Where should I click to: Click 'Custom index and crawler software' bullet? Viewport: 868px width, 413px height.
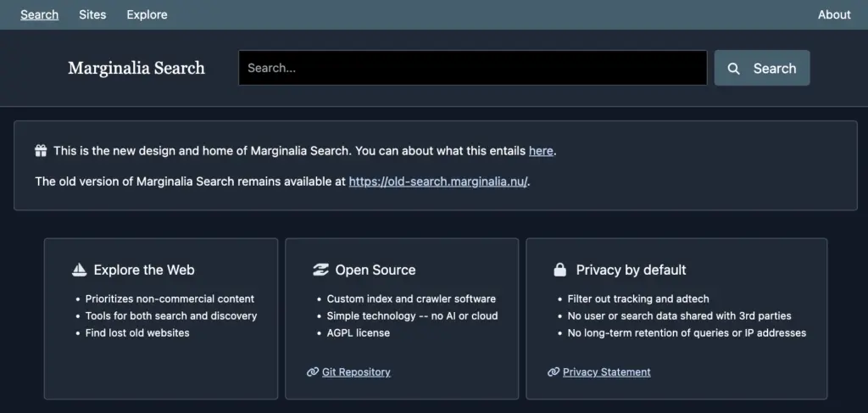[x=411, y=299]
